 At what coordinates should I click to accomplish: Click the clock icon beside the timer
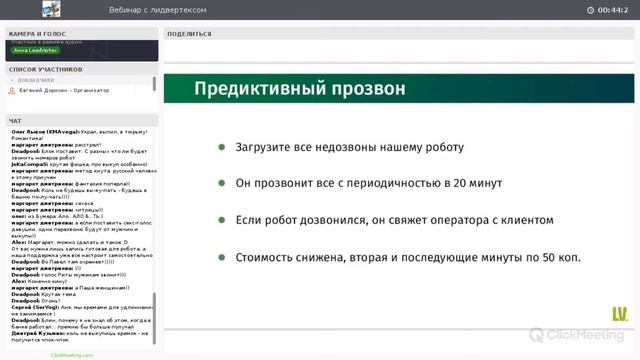(590, 10)
